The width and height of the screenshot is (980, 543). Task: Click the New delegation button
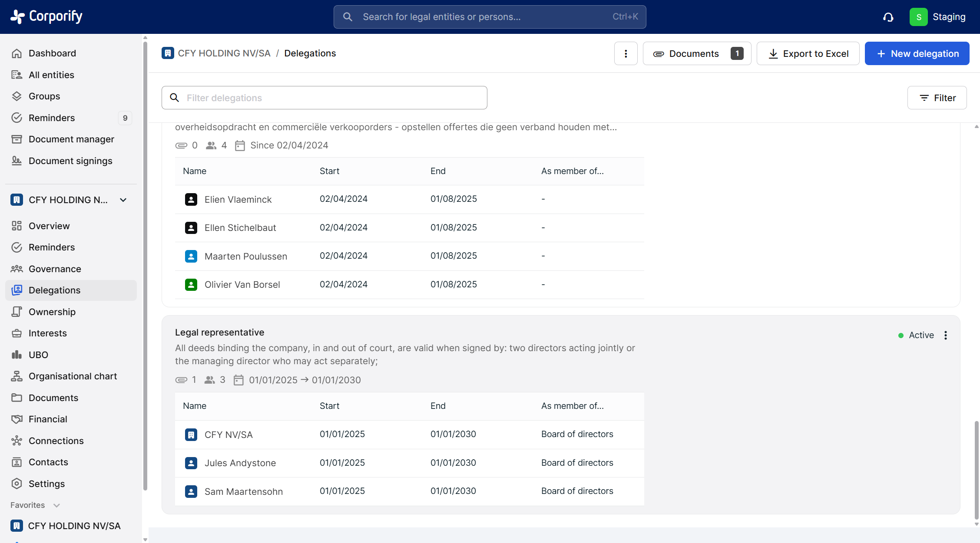click(917, 53)
